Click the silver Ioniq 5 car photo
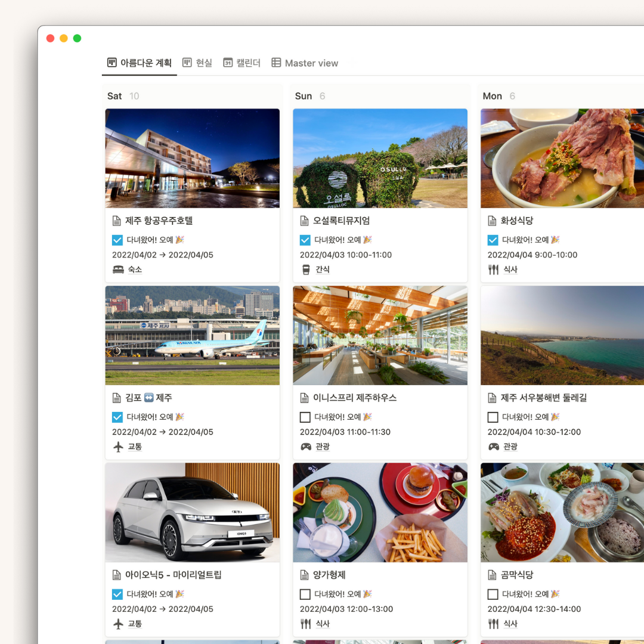Screen dimensions: 644x644 point(193,512)
